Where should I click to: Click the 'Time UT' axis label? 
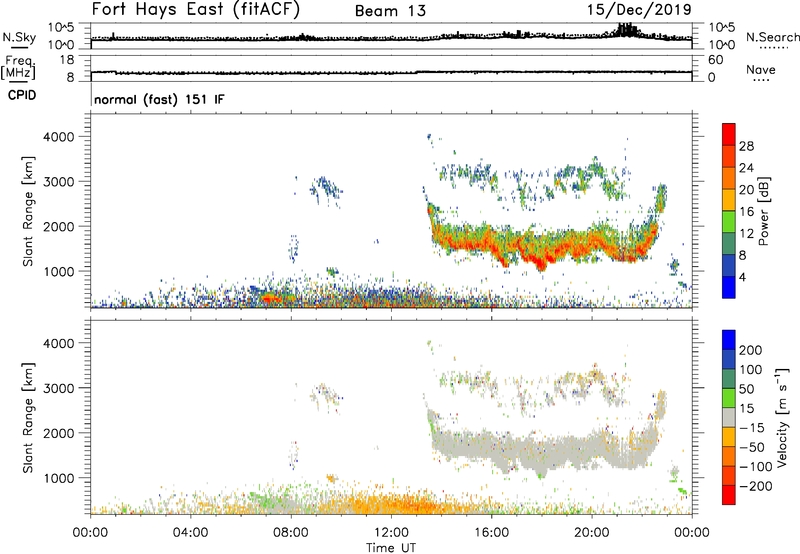[x=391, y=547]
